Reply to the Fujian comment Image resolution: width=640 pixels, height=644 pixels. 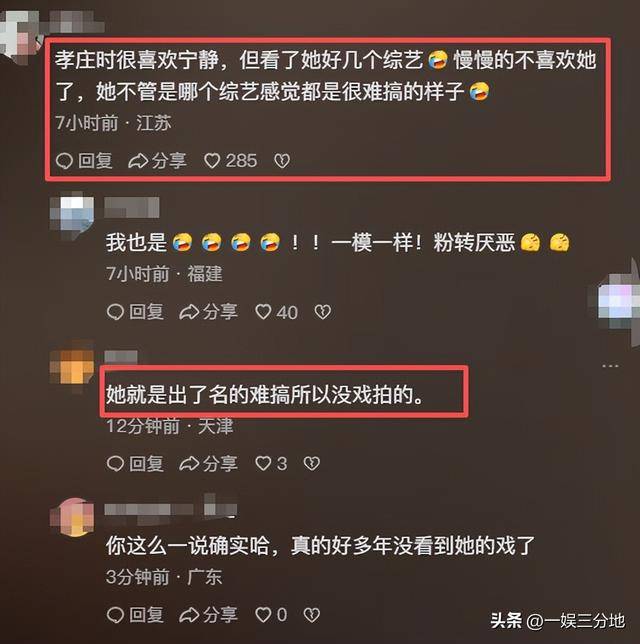pos(135,312)
